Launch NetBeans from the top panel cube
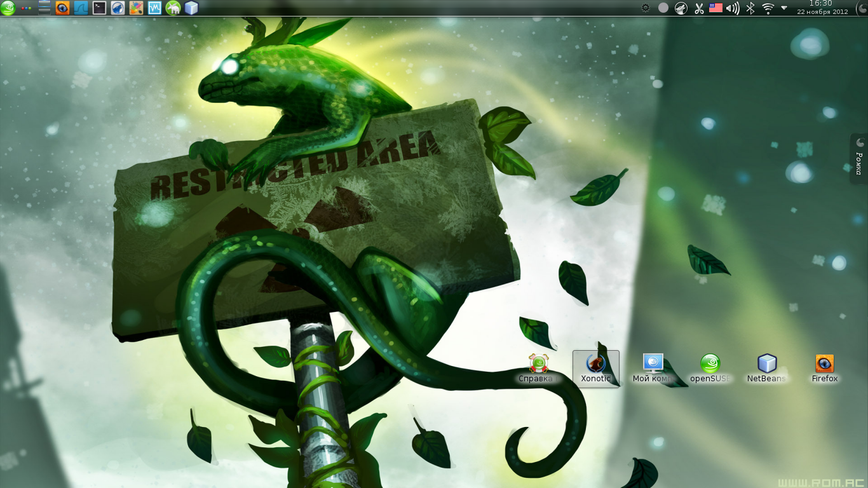The image size is (868, 488). [191, 8]
